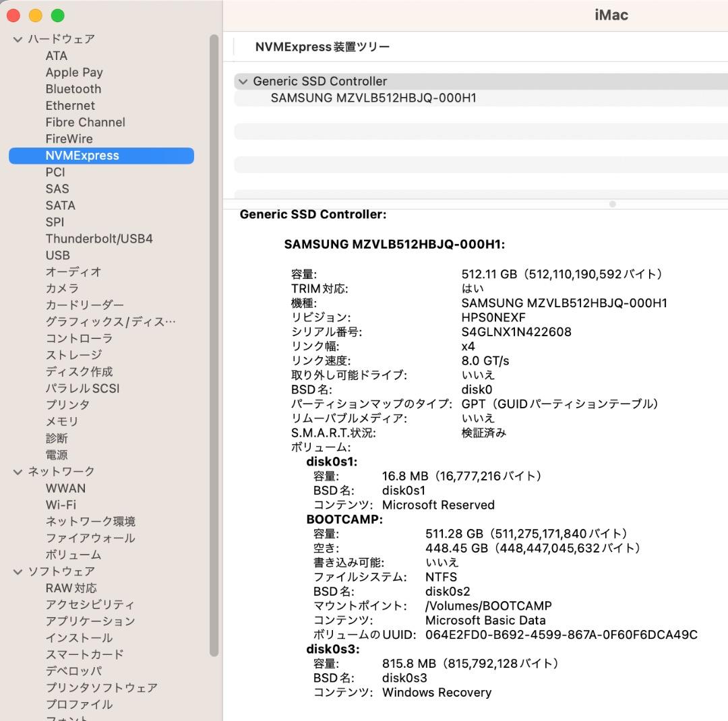Select NVMExpress in the sidebar

coord(101,156)
